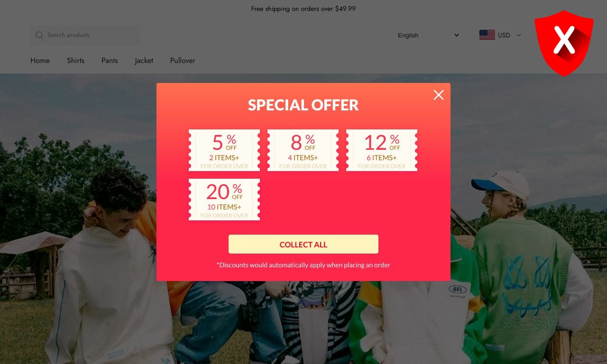607x364 pixels.
Task: Click the free shipping announcement bar
Action: click(x=303, y=9)
